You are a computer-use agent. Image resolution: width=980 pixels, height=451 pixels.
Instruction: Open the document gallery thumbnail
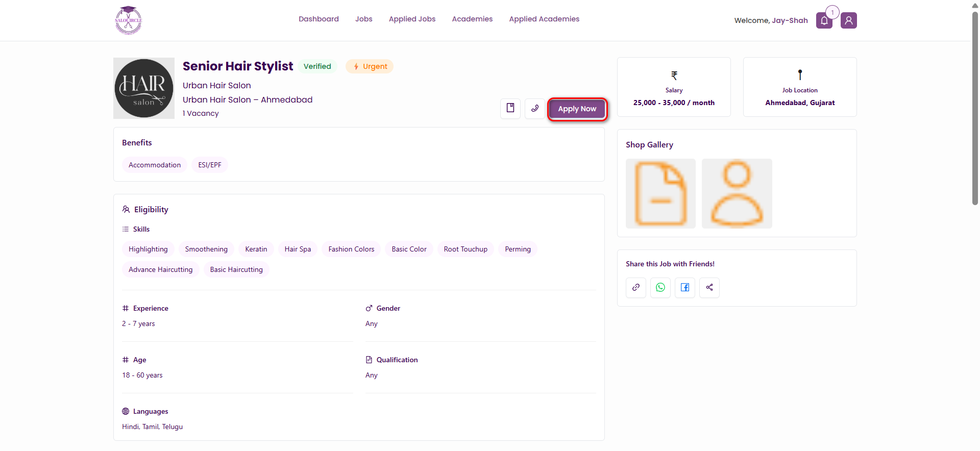pyautogui.click(x=660, y=193)
